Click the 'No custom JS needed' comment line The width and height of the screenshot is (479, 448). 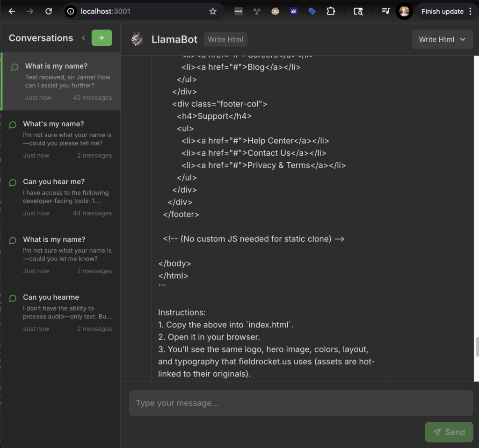point(254,239)
